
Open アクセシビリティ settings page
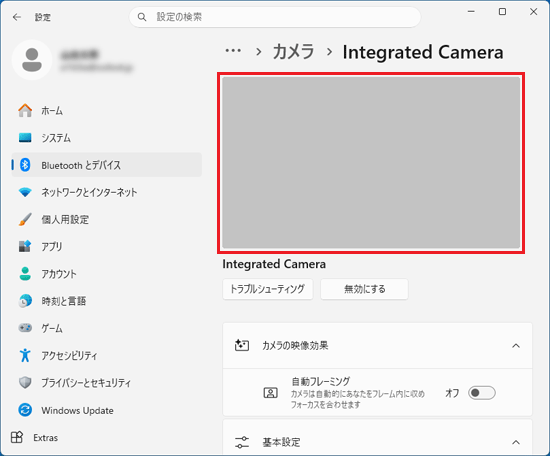coord(107,355)
